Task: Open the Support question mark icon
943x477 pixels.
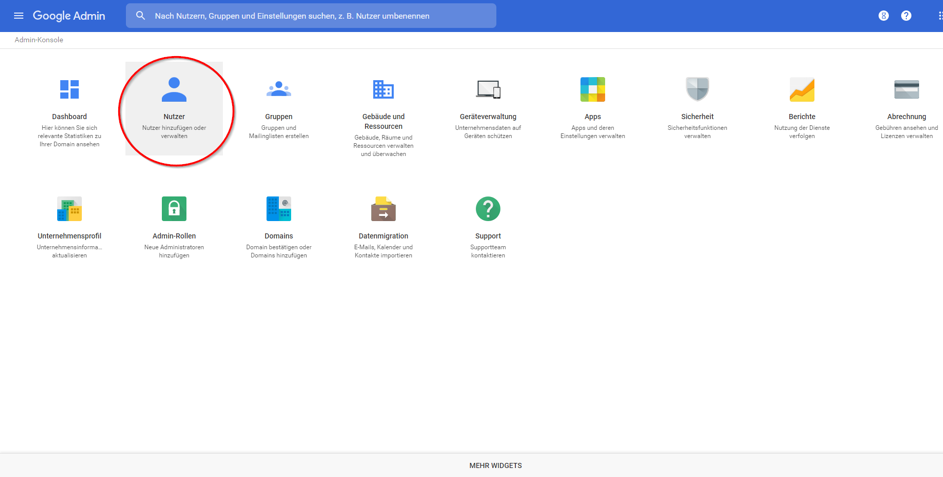Action: click(488, 209)
